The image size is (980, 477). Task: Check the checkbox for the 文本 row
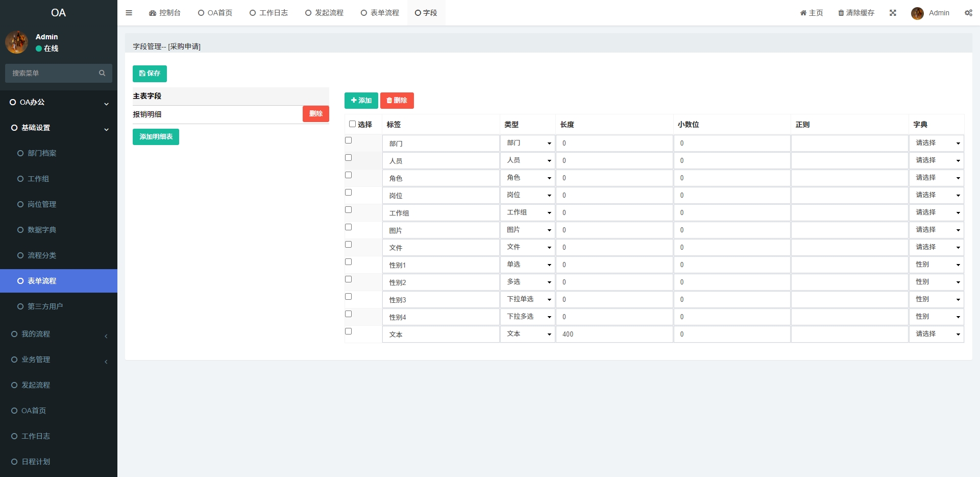click(349, 331)
